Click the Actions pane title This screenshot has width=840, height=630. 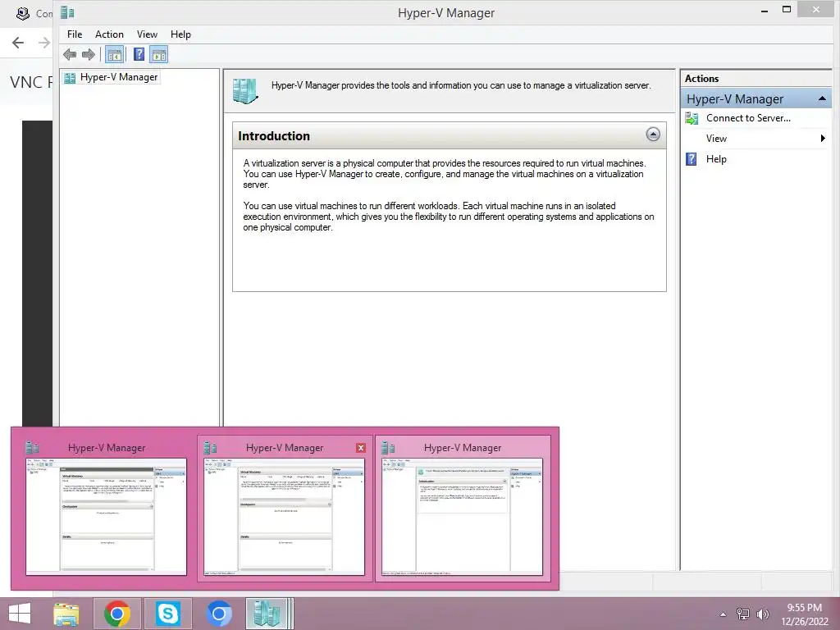tap(701, 78)
